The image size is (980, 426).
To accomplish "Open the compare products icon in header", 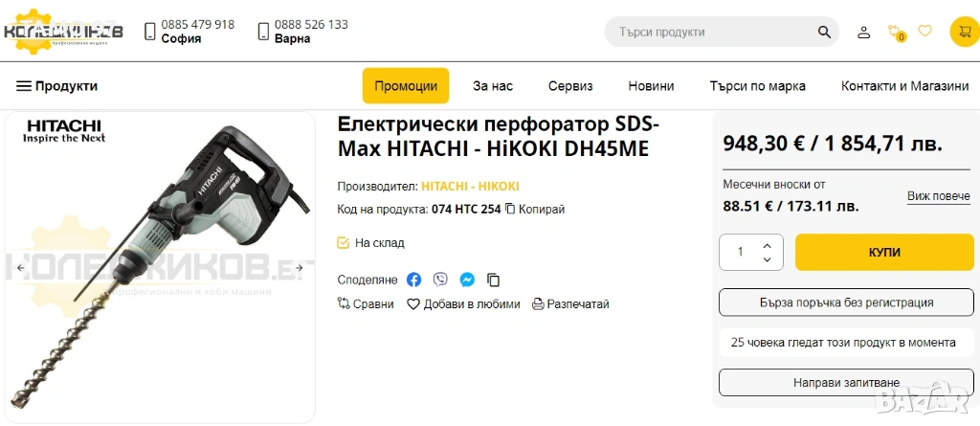I will click(x=896, y=32).
